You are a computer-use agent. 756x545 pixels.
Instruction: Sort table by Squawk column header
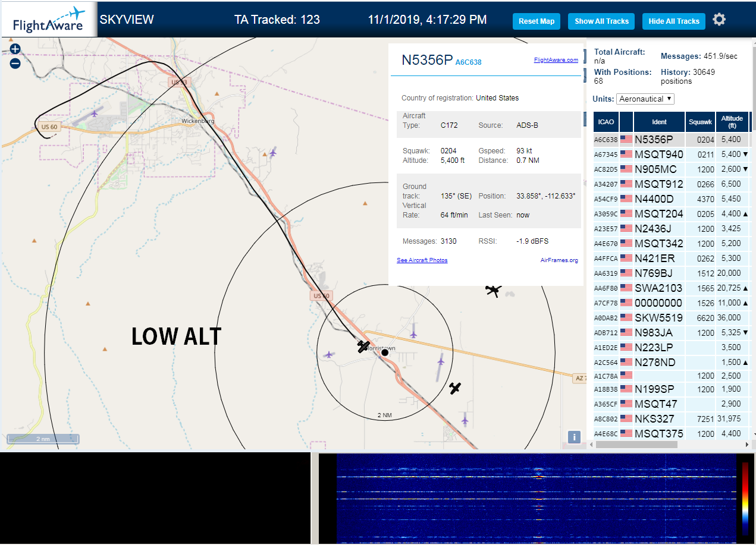700,122
